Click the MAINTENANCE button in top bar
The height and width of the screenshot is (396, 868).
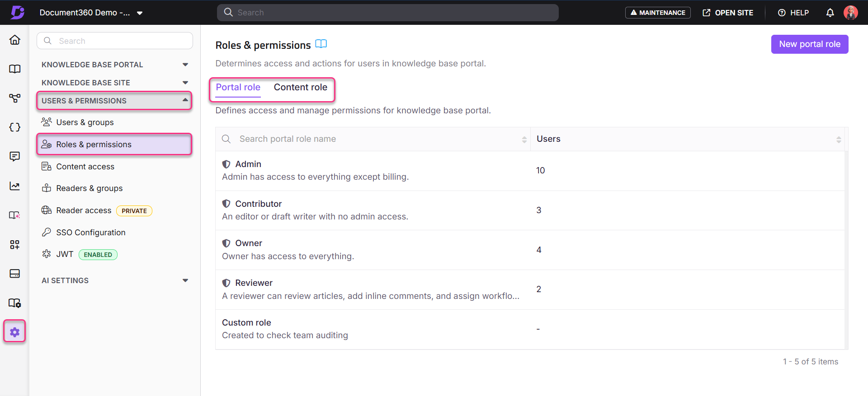(658, 13)
